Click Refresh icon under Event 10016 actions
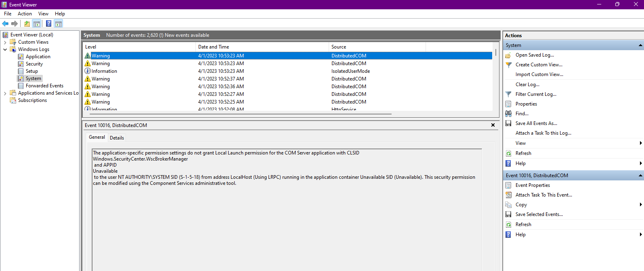This screenshot has width=644, height=271. (508, 224)
